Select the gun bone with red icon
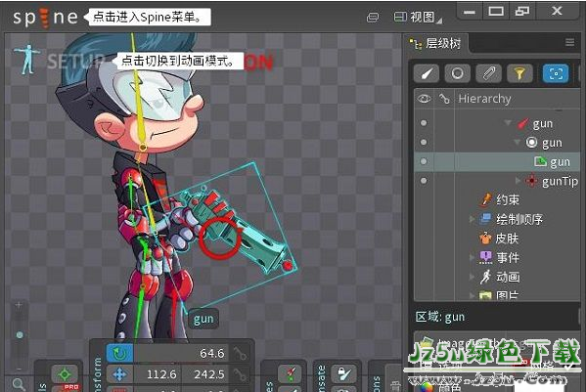586x392 pixels. [535, 123]
